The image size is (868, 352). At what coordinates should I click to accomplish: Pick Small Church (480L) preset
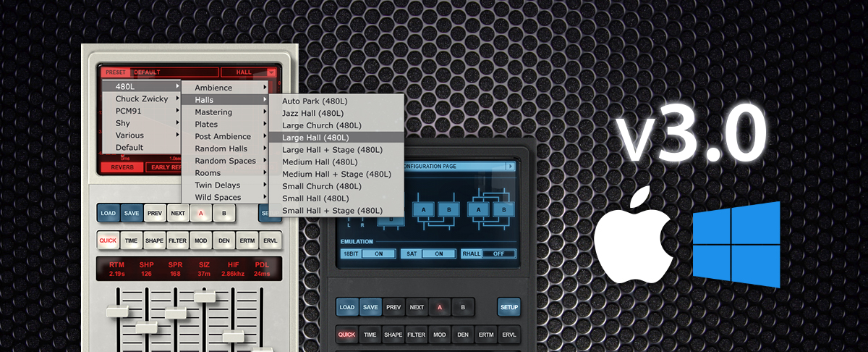[x=336, y=186]
